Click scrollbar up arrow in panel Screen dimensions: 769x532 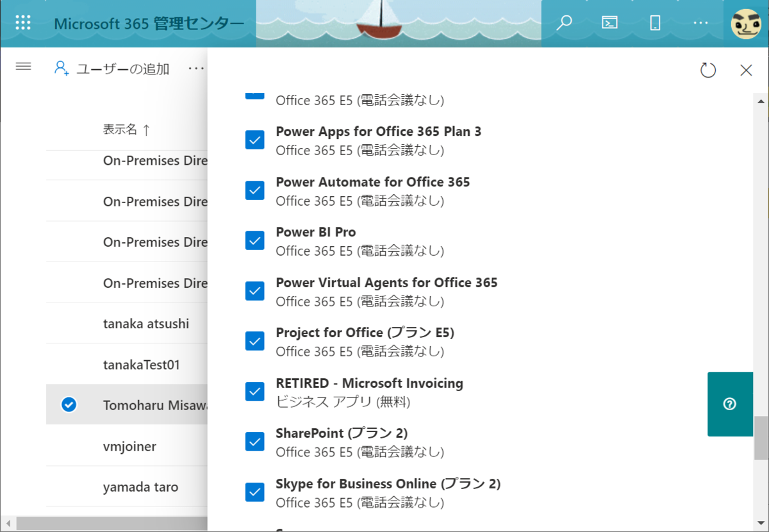pyautogui.click(x=761, y=101)
